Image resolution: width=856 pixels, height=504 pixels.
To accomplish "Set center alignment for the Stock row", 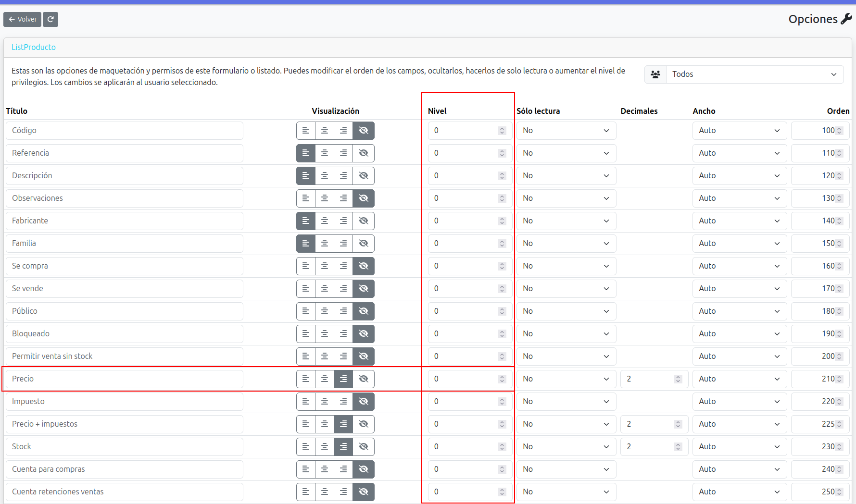I will pyautogui.click(x=325, y=447).
